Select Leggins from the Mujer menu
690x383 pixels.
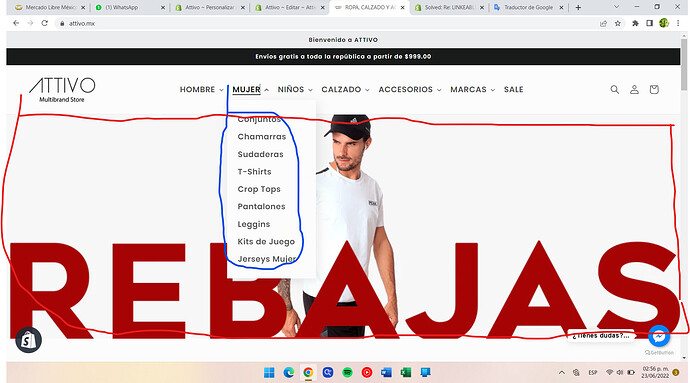[254, 224]
